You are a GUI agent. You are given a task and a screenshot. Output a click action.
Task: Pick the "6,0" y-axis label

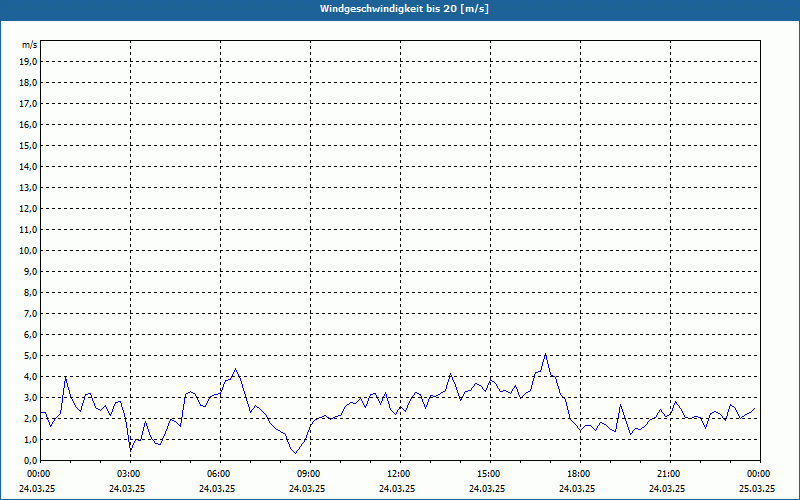30,334
